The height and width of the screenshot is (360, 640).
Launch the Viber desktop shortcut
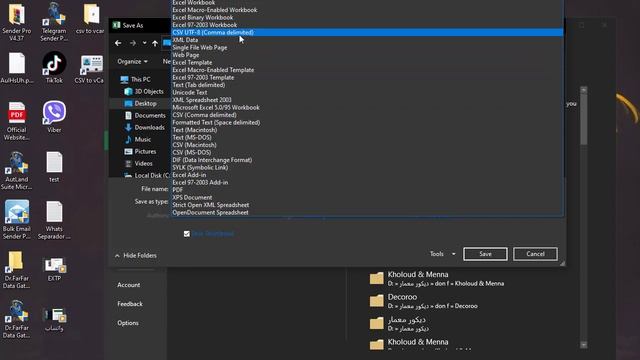[54, 117]
